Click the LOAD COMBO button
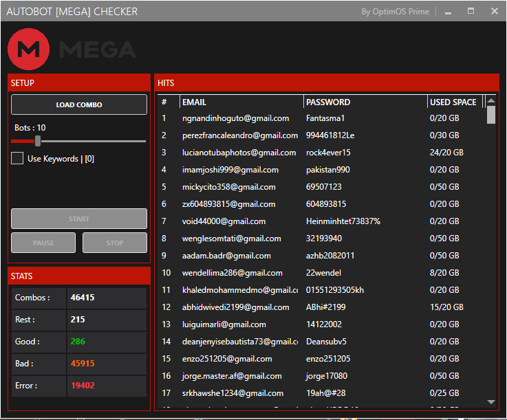 [x=79, y=104]
